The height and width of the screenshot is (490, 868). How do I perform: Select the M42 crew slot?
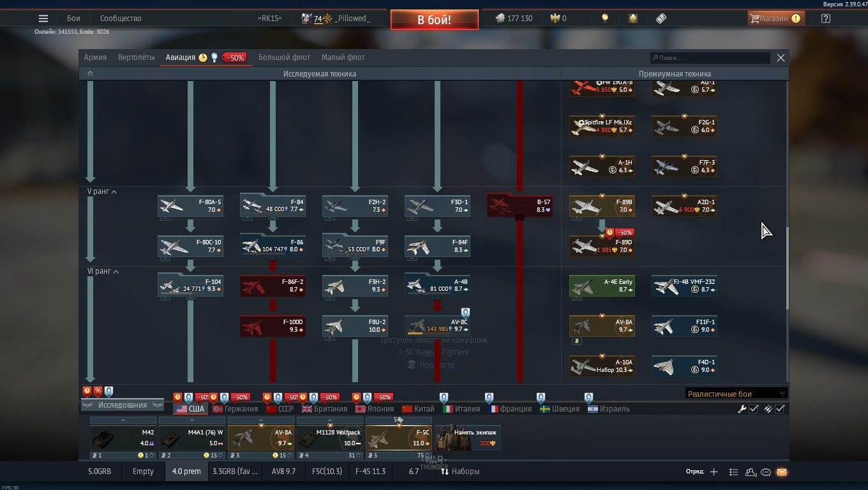pos(123,438)
